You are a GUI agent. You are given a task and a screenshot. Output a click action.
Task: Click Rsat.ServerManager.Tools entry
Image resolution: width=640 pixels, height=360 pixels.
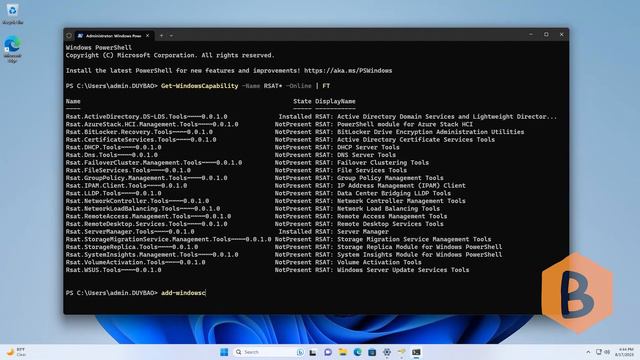point(130,232)
